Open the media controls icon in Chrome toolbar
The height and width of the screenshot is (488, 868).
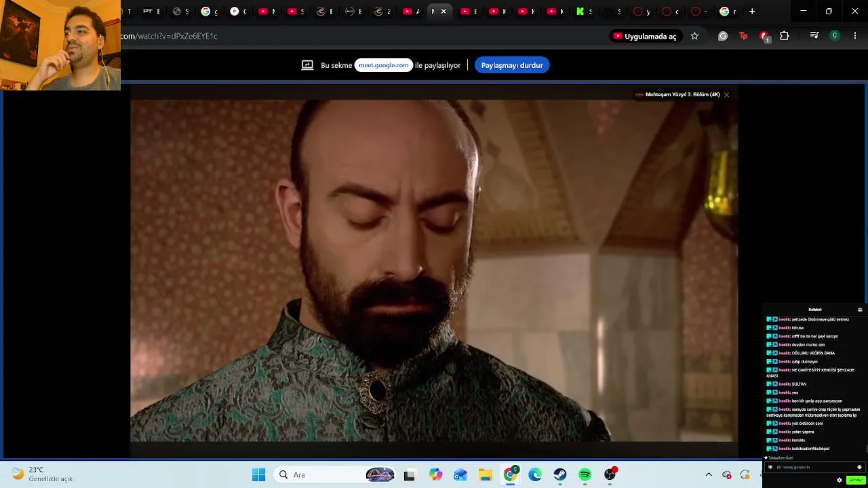[x=814, y=36]
